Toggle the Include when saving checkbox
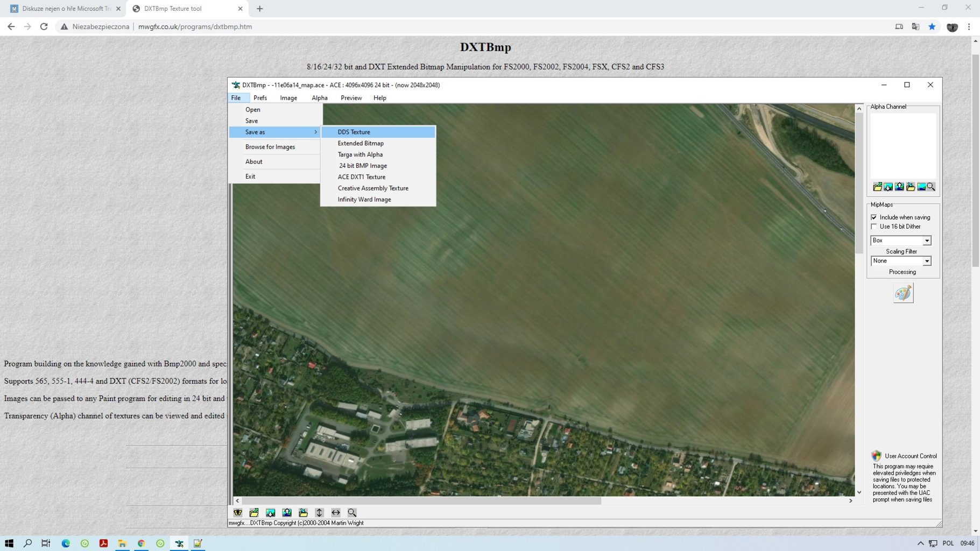This screenshot has height=551, width=980. [874, 217]
